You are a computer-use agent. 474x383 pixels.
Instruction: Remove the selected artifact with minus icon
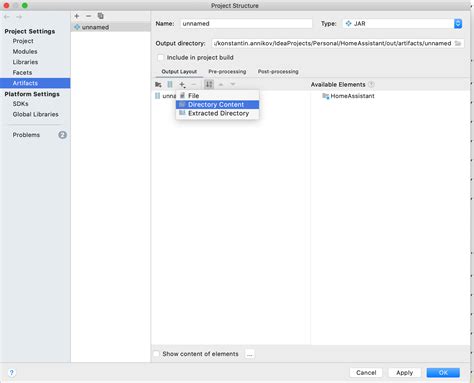tap(88, 16)
